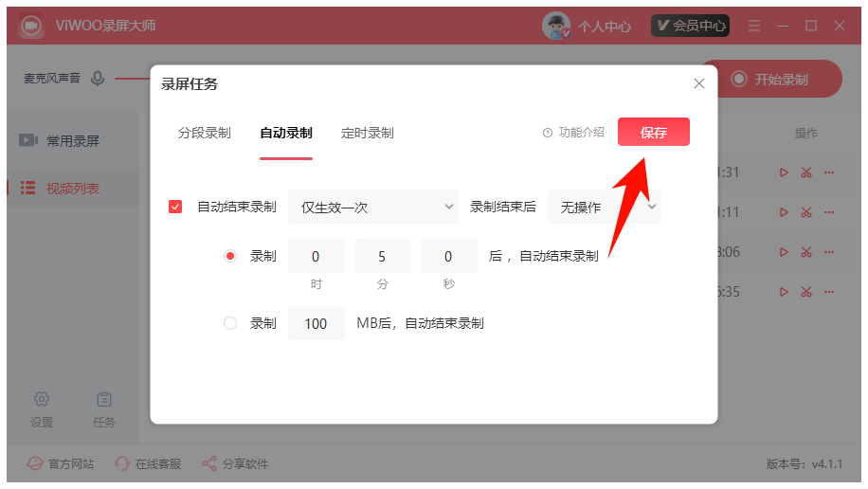The height and width of the screenshot is (489, 868).
Task: Open 在线客服 support link
Action: pyautogui.click(x=148, y=463)
